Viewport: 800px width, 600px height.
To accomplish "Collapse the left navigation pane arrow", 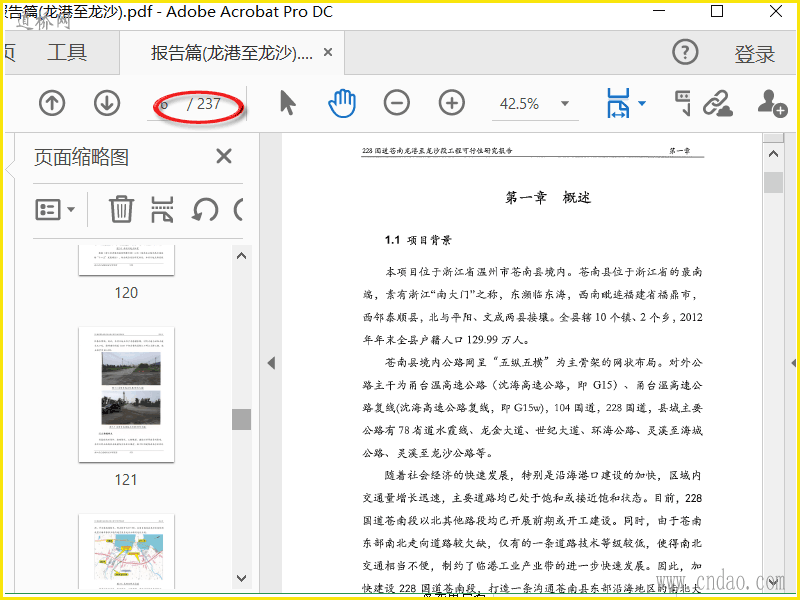I will click(x=271, y=363).
